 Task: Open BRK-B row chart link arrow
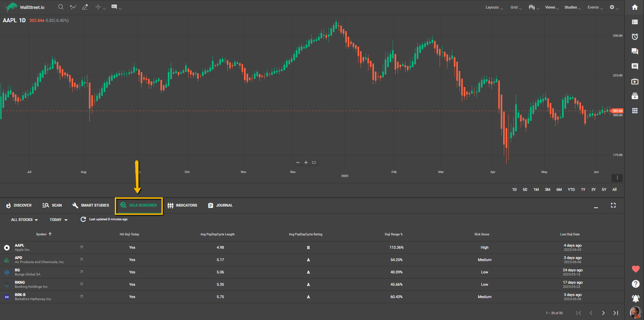click(x=81, y=296)
